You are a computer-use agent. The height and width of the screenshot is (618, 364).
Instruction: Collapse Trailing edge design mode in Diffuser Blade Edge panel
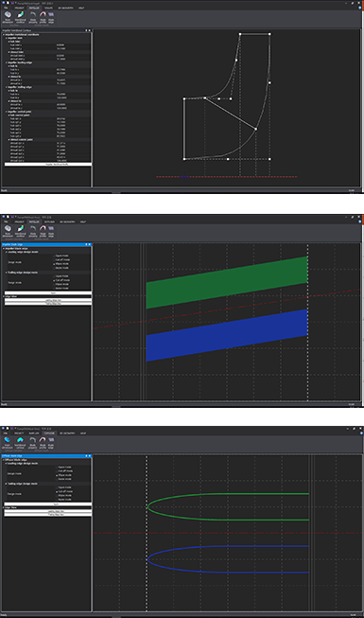point(7,484)
